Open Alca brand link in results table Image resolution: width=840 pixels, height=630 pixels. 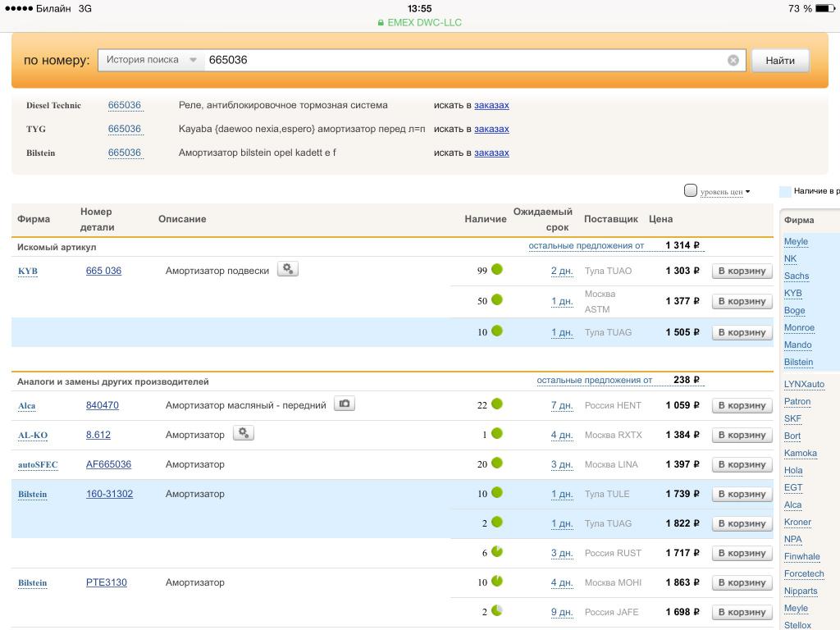tap(27, 405)
